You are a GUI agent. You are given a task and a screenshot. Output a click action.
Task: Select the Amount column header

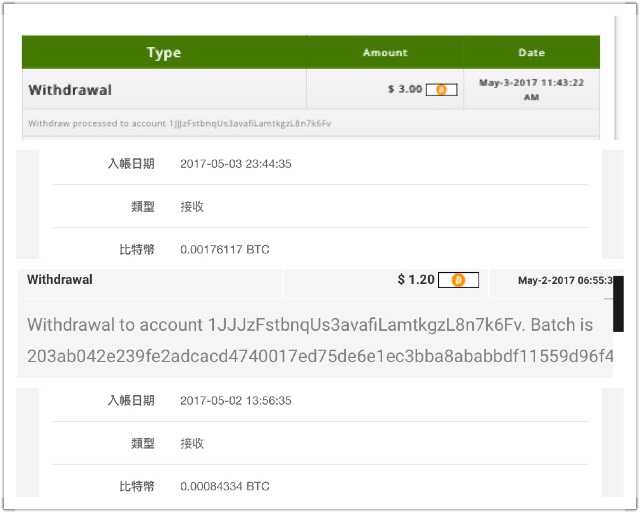[x=385, y=52]
